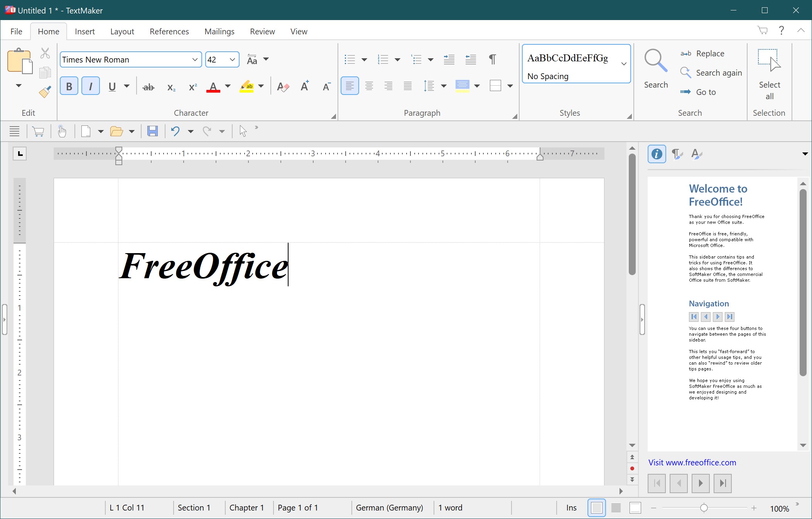Click the shopping cart icon in quick toolbar
The width and height of the screenshot is (812, 519).
tap(38, 132)
